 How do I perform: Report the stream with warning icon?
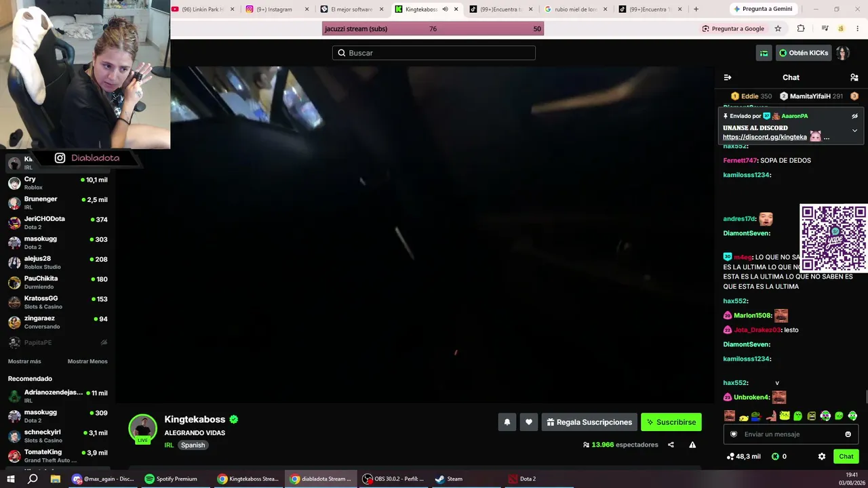pyautogui.click(x=692, y=445)
